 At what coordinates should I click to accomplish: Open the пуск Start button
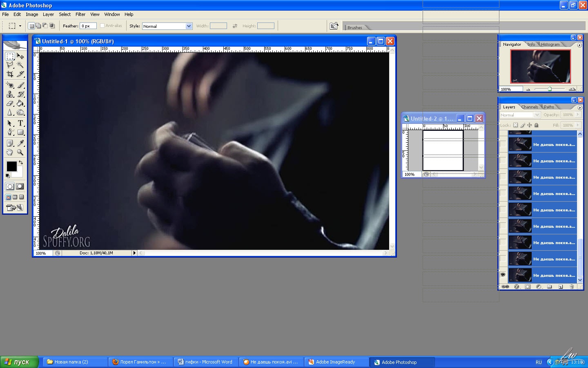click(x=19, y=362)
